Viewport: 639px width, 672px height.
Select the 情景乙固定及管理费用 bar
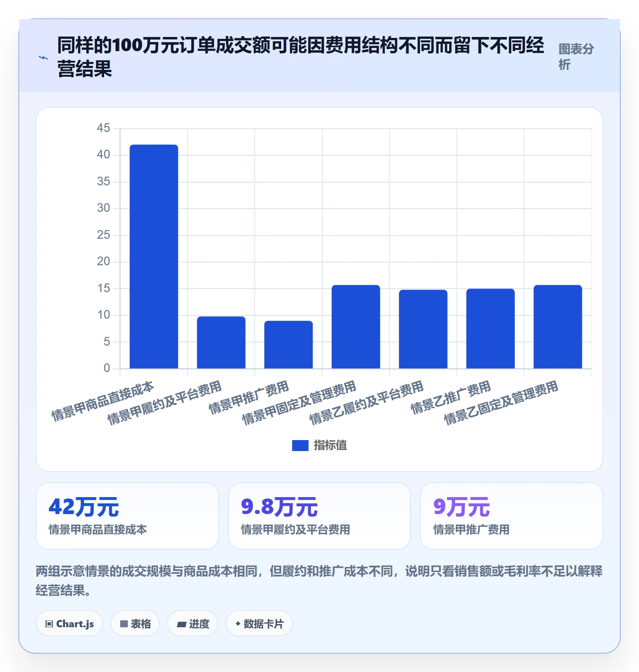point(558,327)
